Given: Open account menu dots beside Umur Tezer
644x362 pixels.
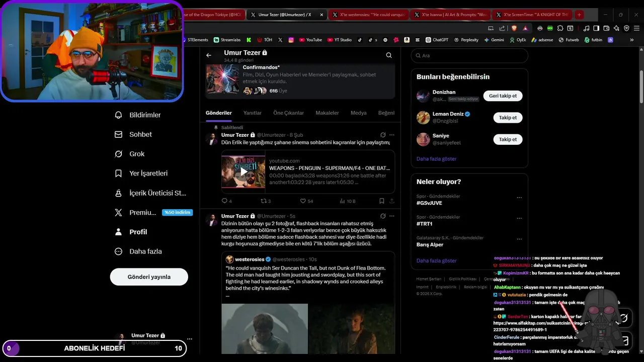Looking at the screenshot, I should [x=190, y=339].
